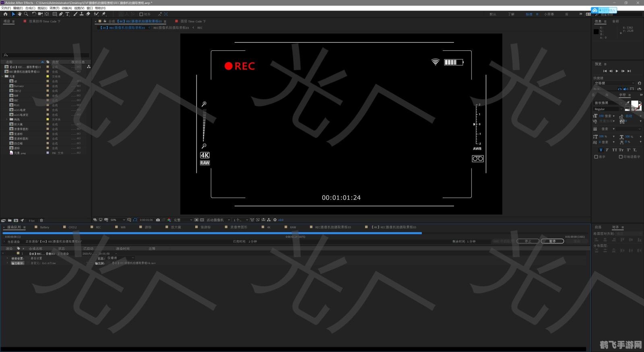Open the Regular font style dropdown

(x=608, y=109)
